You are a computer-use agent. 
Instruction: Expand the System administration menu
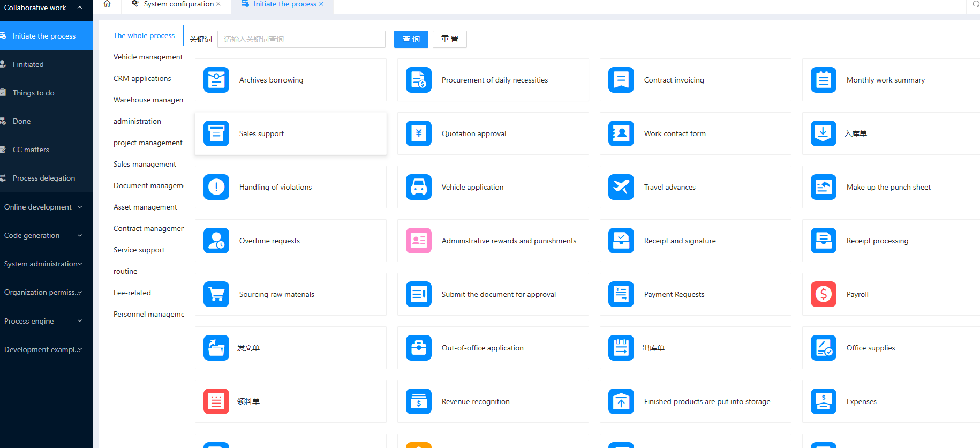click(47, 264)
